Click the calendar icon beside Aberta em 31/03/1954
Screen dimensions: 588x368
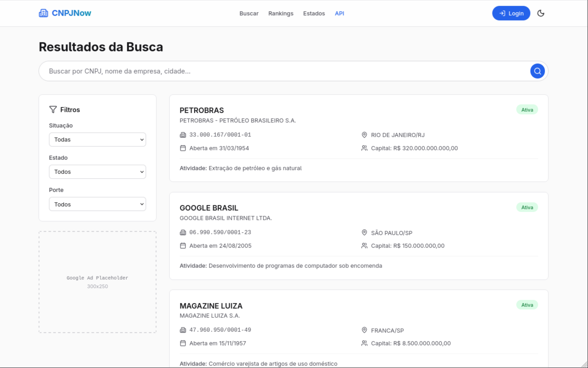[183, 148]
